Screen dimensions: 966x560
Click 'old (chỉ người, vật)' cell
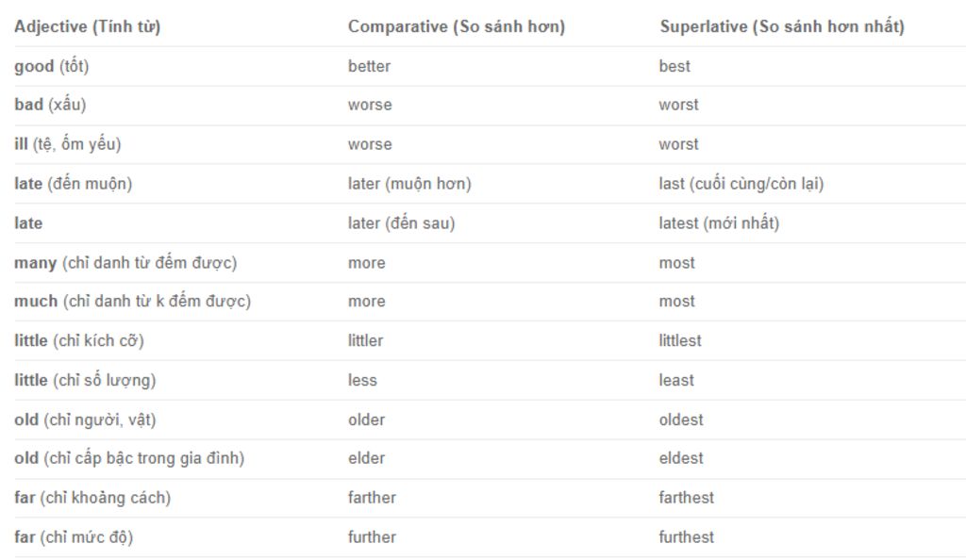85,420
